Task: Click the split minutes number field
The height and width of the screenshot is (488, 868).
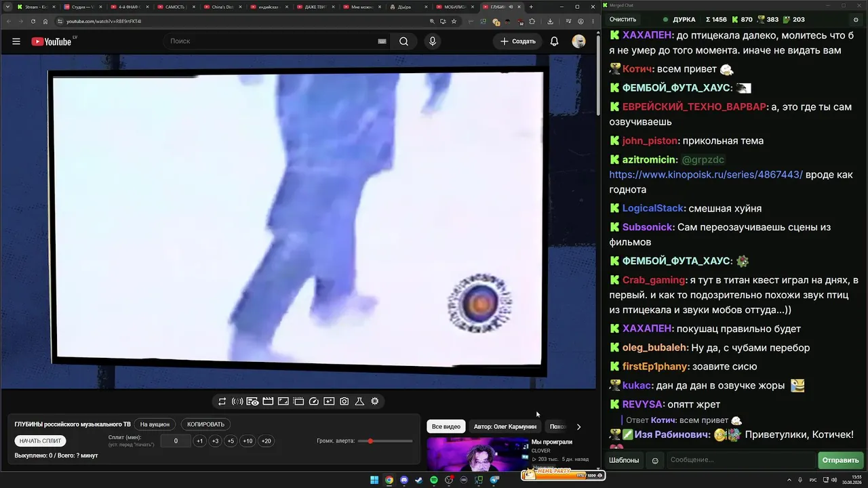Action: tap(176, 441)
